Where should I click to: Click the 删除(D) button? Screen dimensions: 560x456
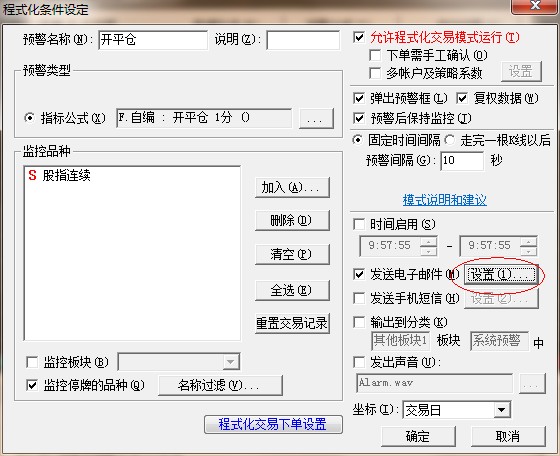click(x=292, y=220)
